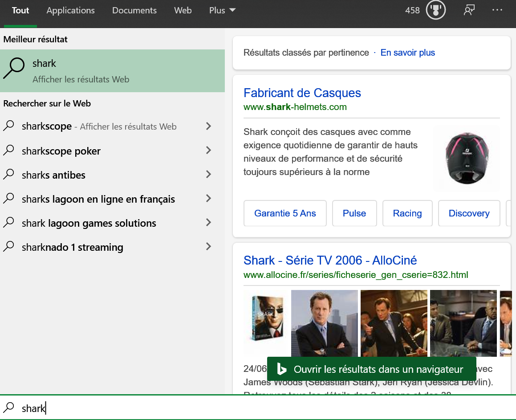Click the photo of man pointing in courtroom

pos(394,323)
